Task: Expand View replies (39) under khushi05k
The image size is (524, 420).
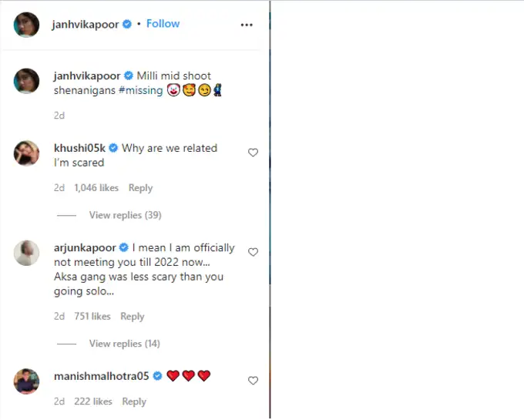Action: coord(125,215)
